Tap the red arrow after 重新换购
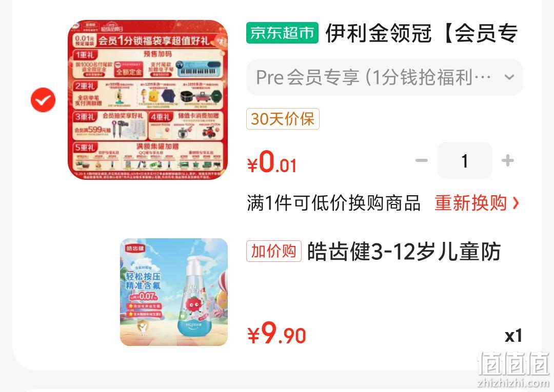 (x=516, y=203)
